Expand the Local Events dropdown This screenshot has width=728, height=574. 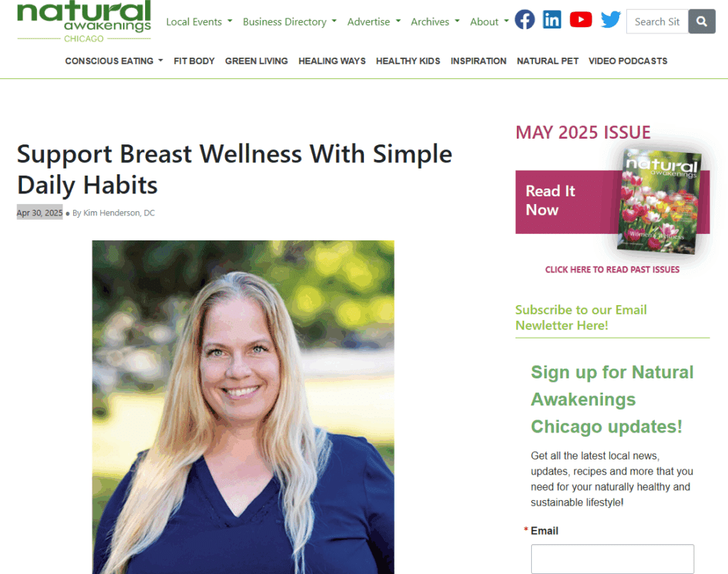point(199,22)
